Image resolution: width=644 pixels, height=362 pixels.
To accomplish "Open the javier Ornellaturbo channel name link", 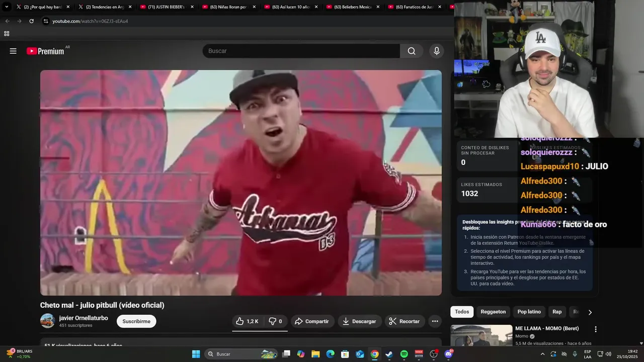I will pyautogui.click(x=84, y=318).
